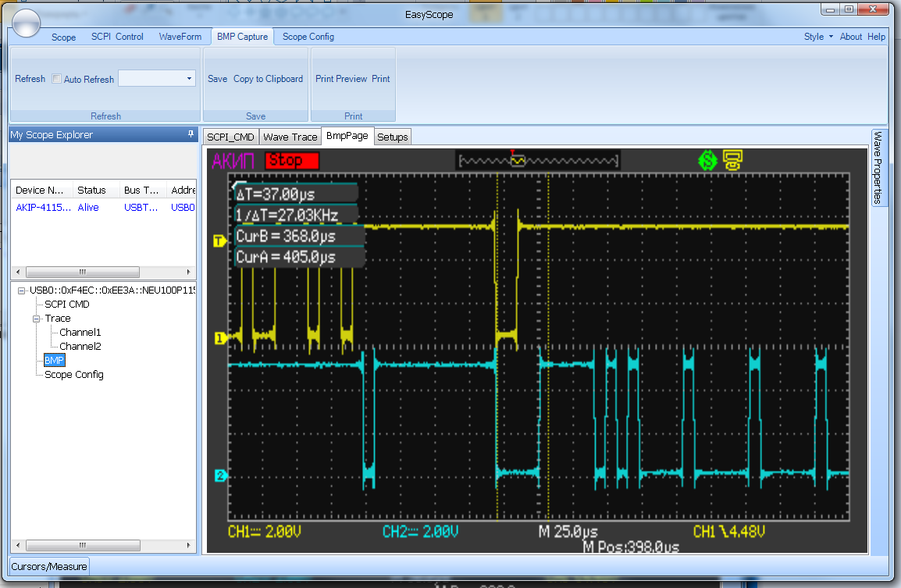Click Save in the ribbon
The image size is (901, 588).
coord(217,79)
